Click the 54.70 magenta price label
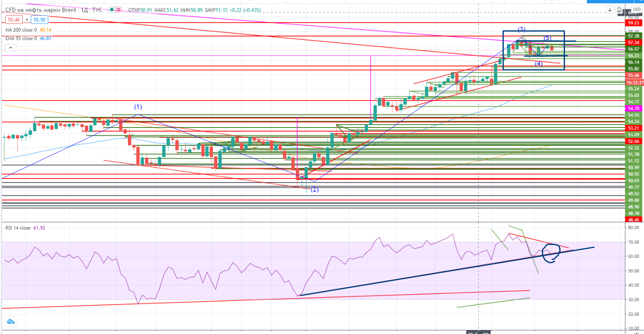 (x=633, y=108)
